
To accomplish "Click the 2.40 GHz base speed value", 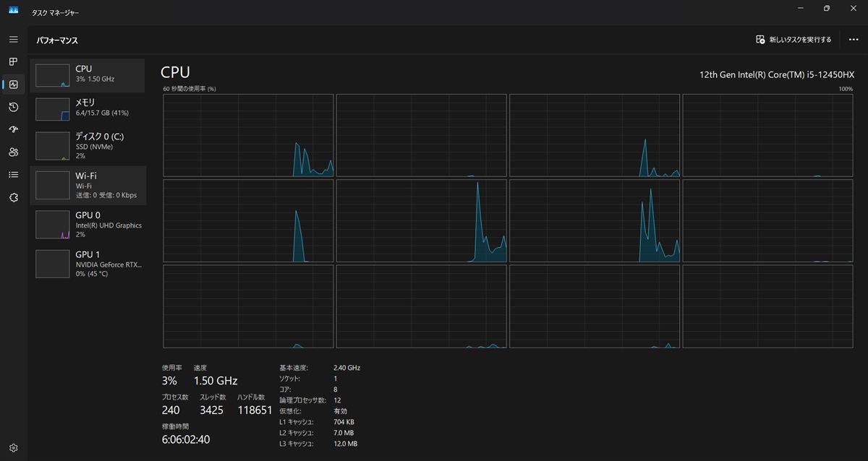I will click(347, 368).
